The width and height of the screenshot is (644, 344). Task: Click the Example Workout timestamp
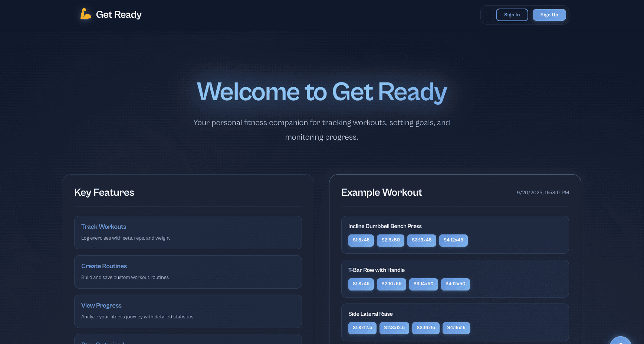(542, 193)
